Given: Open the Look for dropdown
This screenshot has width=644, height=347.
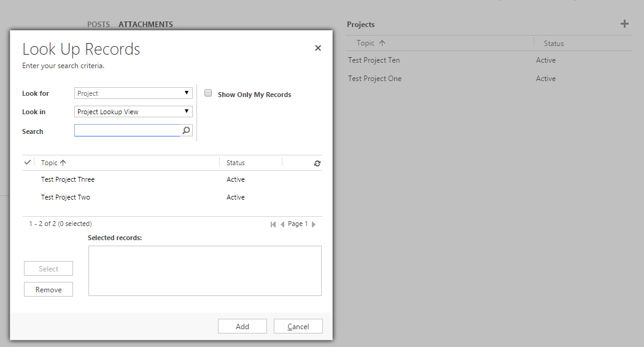Looking at the screenshot, I should 133,93.
